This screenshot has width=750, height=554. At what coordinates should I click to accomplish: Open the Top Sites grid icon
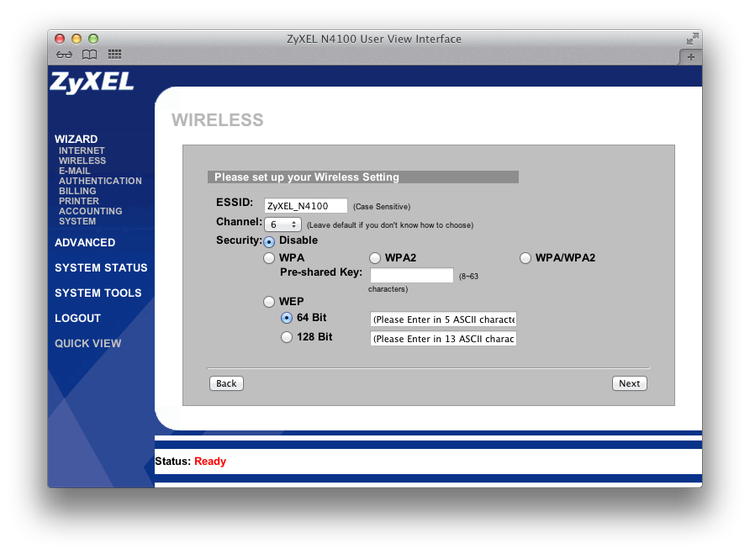[x=115, y=54]
